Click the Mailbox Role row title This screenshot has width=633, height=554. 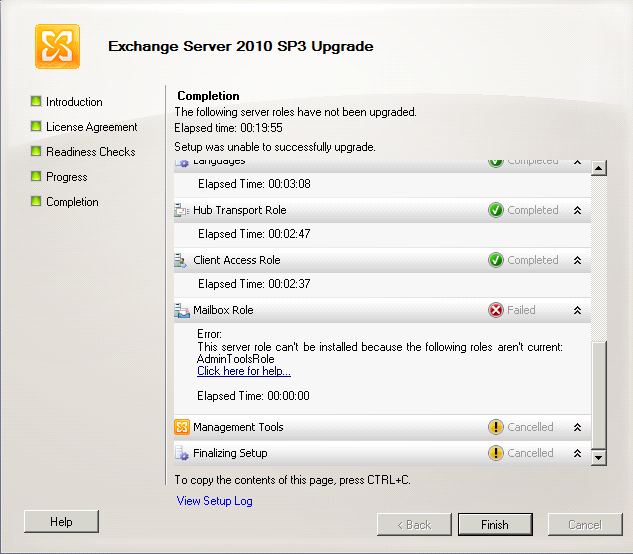tap(223, 310)
